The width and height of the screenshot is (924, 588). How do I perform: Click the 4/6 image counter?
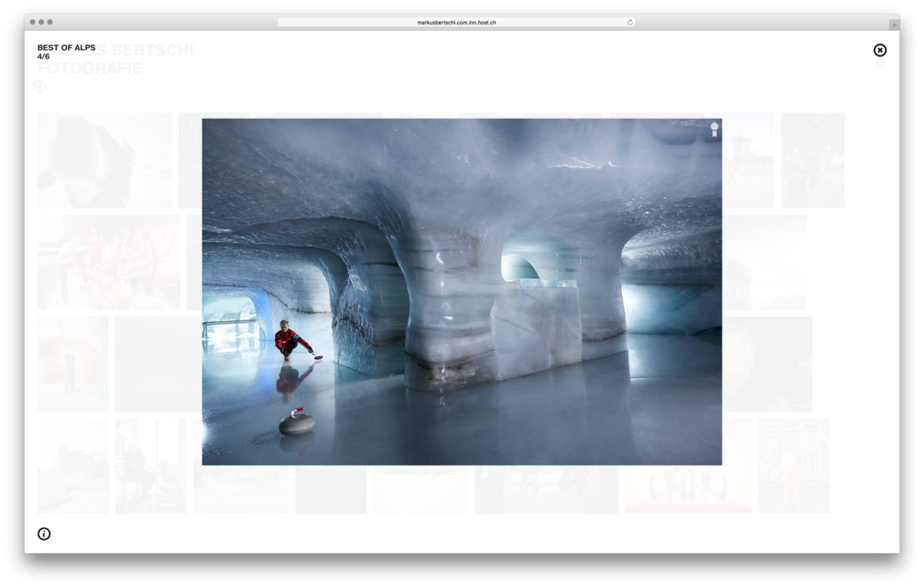click(43, 57)
